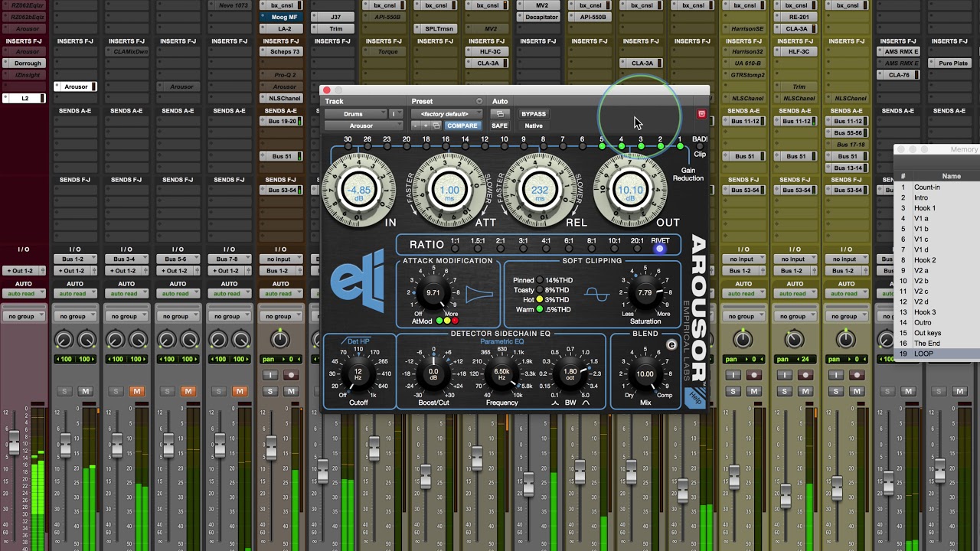This screenshot has height=551, width=980.
Task: Click the minus previous preset button
Action: pos(416,126)
